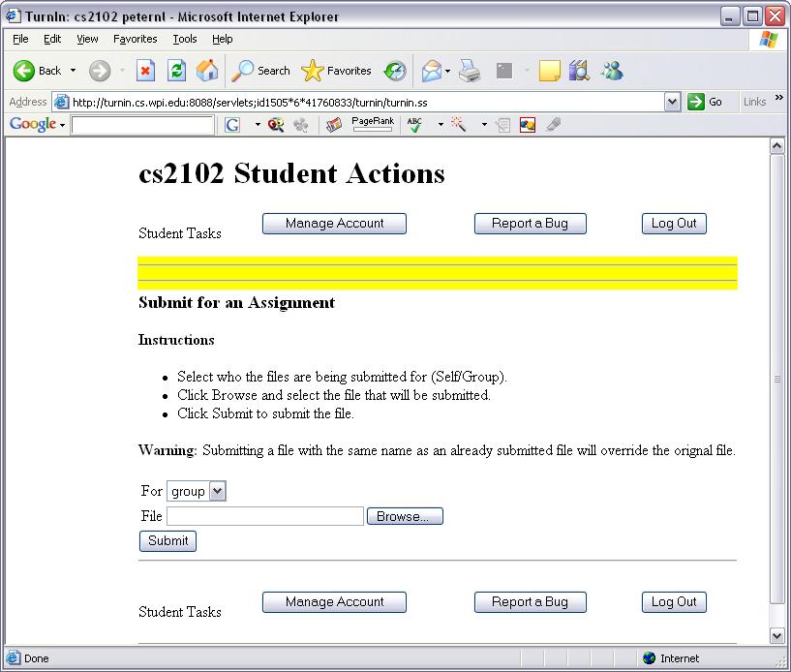Click the top Log Out button

(674, 224)
